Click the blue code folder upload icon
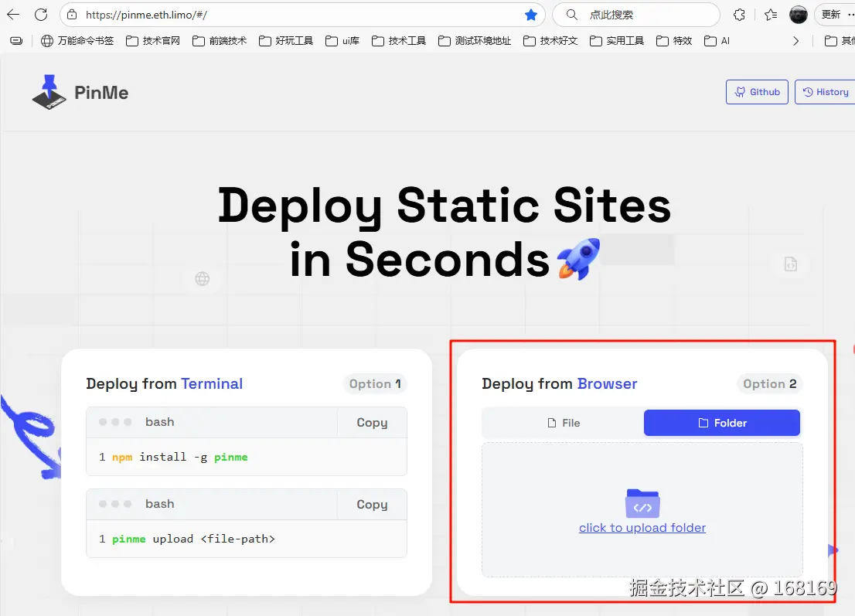The width and height of the screenshot is (855, 616). click(642, 503)
